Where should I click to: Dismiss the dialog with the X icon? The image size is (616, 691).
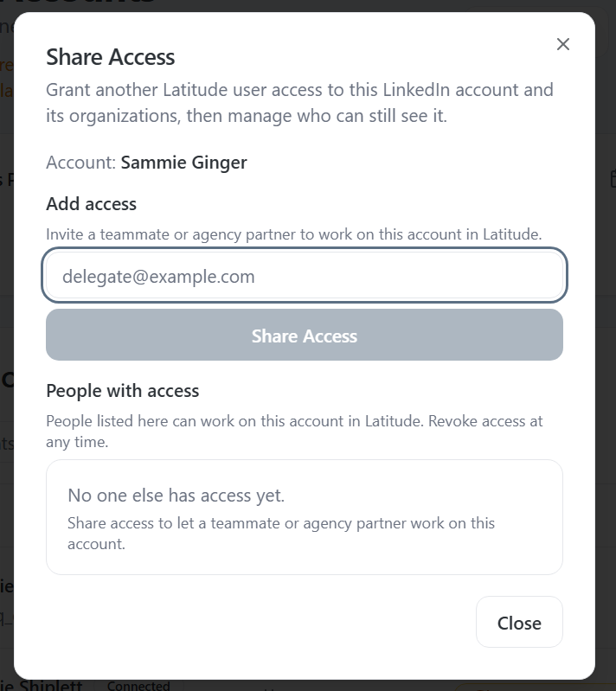coord(563,44)
